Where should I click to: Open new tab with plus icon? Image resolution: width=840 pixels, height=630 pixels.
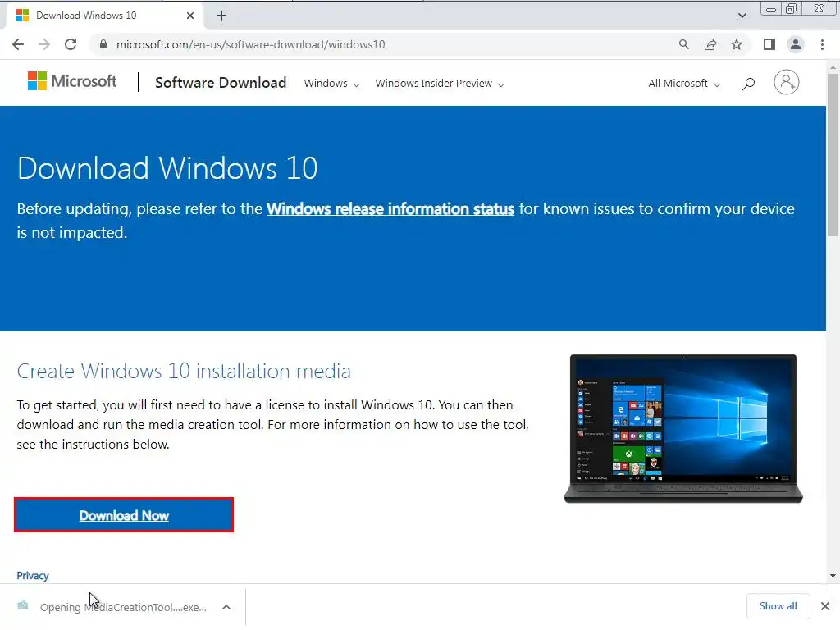[221, 16]
